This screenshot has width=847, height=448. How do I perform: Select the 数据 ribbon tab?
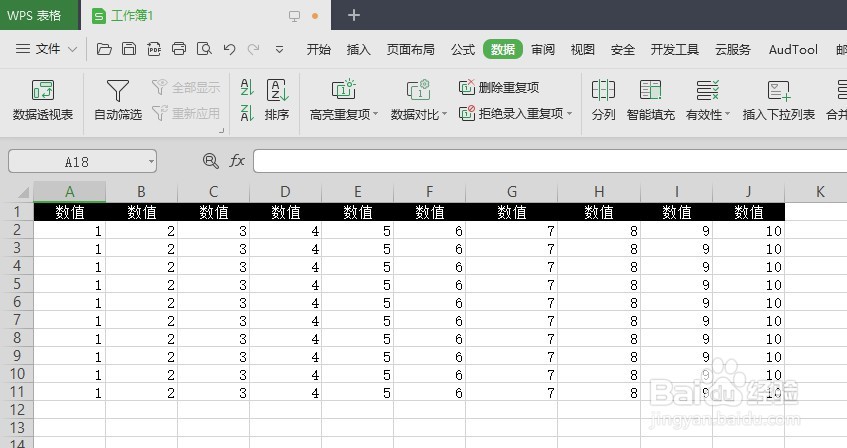[503, 49]
